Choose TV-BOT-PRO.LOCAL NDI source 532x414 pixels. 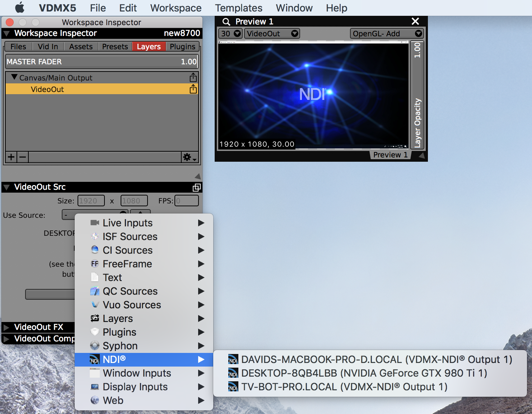point(370,387)
